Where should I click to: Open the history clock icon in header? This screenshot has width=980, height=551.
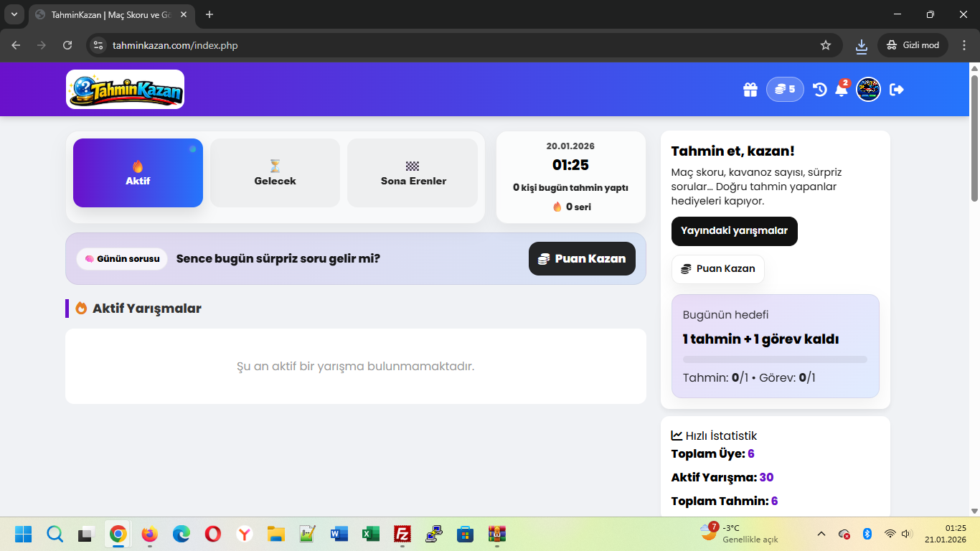[819, 90]
